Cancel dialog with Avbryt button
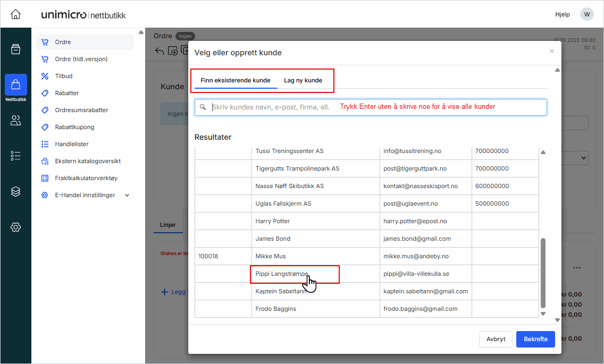This screenshot has height=364, width=604. click(x=496, y=339)
